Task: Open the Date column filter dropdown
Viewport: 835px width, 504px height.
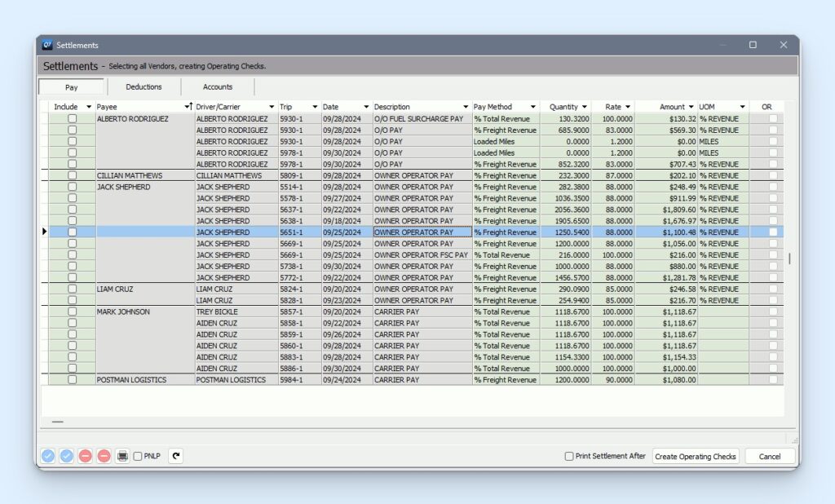Action: pos(366,107)
